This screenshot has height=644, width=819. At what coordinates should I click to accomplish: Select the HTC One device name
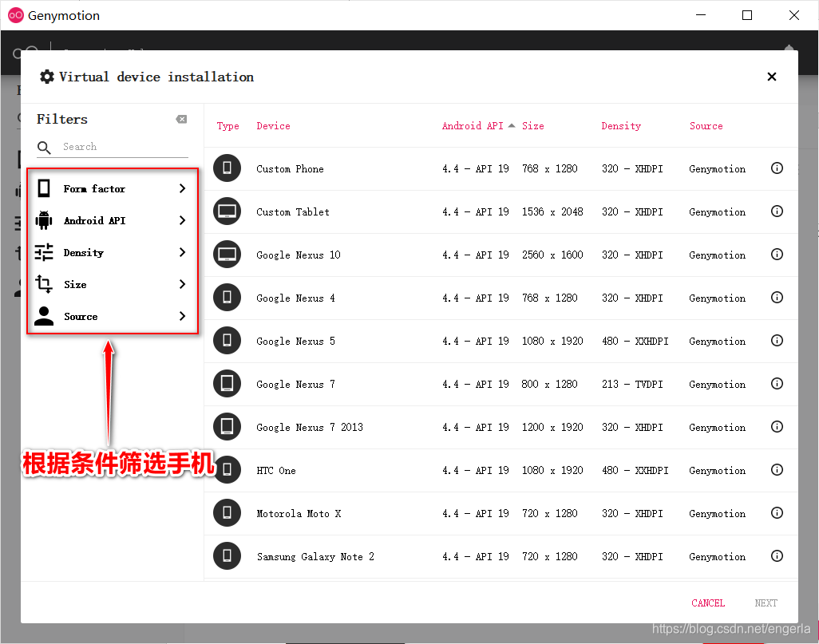click(x=275, y=471)
